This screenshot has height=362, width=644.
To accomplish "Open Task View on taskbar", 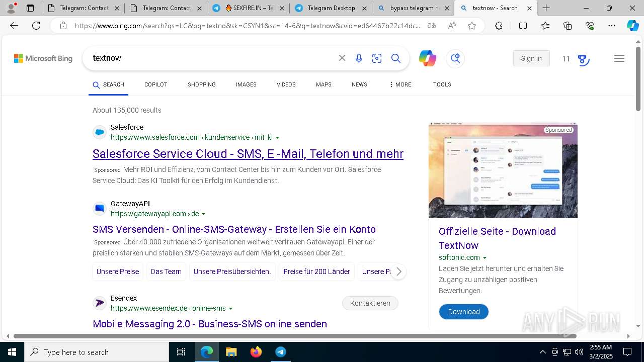I will click(x=181, y=352).
